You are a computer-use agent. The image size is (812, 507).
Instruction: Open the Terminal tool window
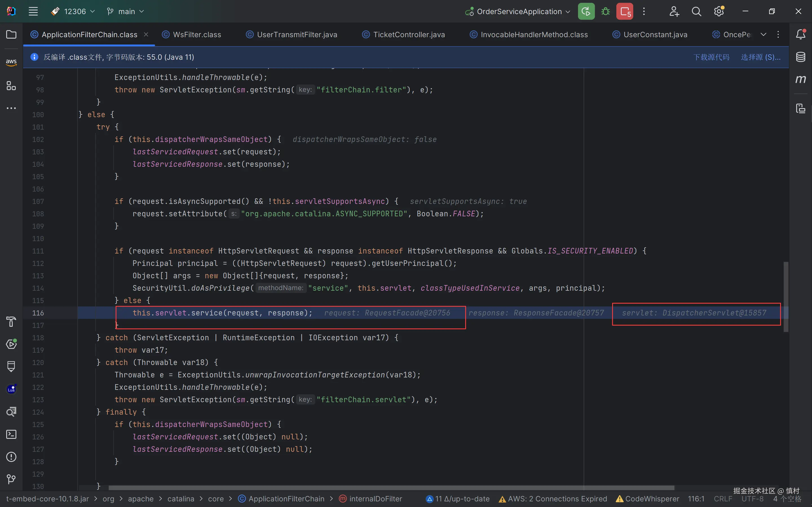point(11,434)
